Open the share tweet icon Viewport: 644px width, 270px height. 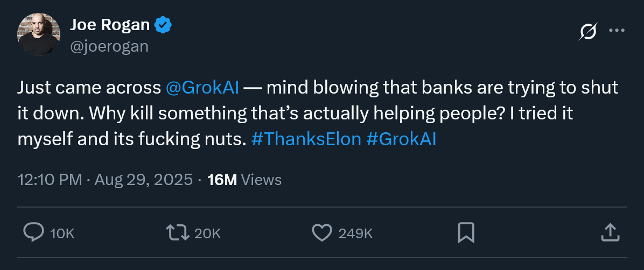pos(609,232)
